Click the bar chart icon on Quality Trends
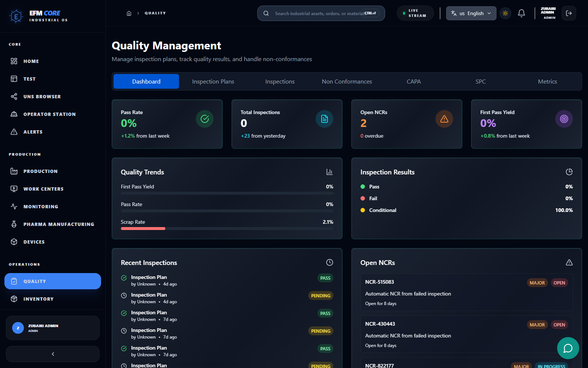 tap(329, 172)
